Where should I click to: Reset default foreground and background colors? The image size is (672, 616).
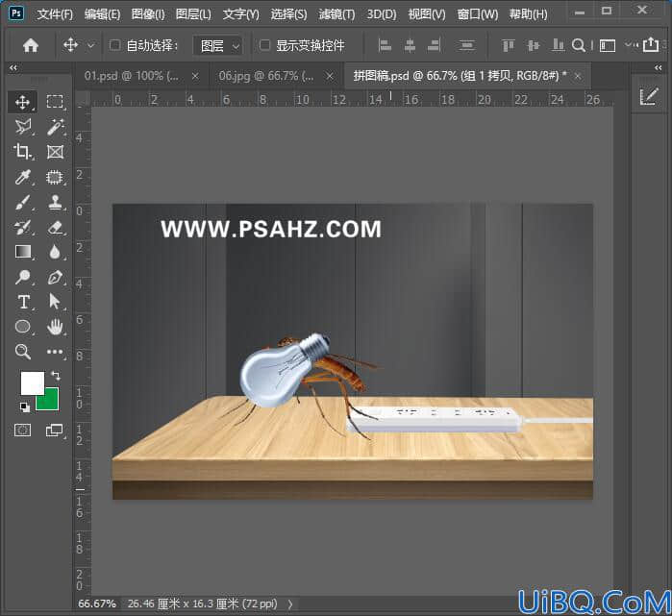pyautogui.click(x=25, y=407)
